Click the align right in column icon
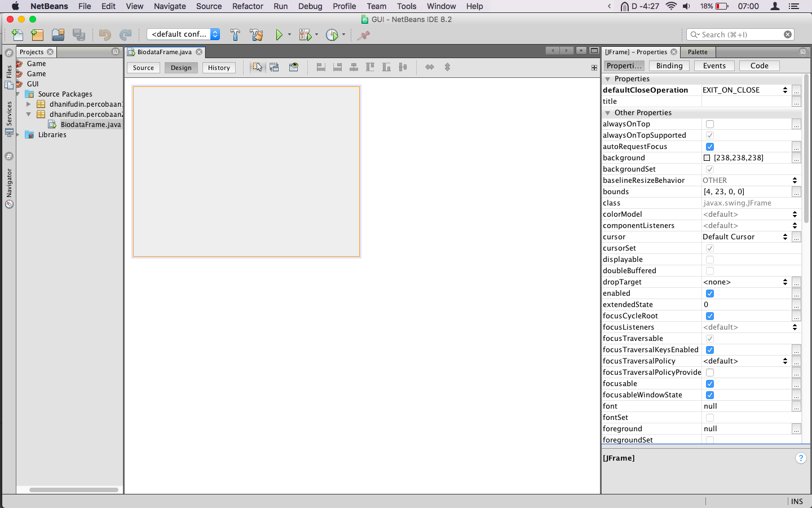The width and height of the screenshot is (812, 508). [x=337, y=67]
